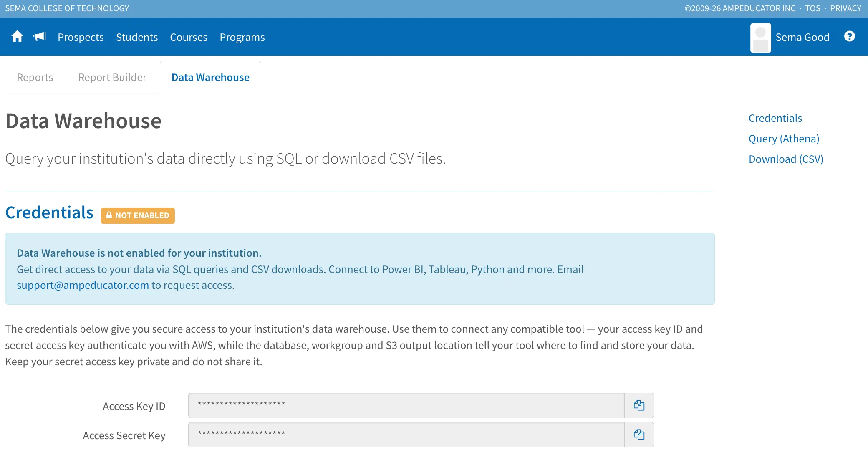868x450 pixels.
Task: Open the Prospects menu
Action: coord(81,37)
